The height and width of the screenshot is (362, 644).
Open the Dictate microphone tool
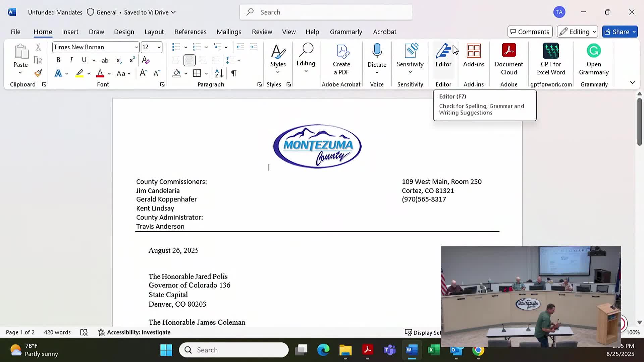377,51
